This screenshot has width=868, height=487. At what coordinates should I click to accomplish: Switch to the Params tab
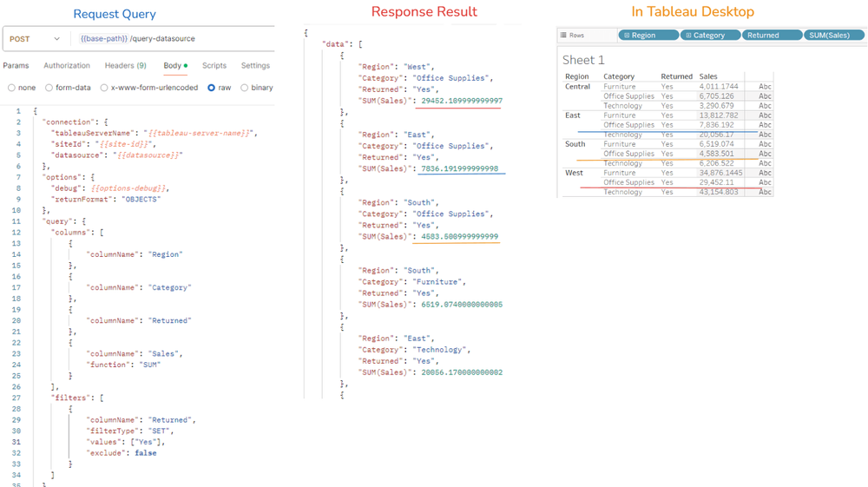(x=16, y=65)
